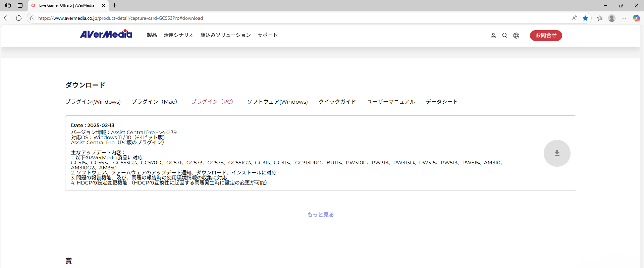Click the お問合せ button
The image size is (644, 268).
click(x=546, y=36)
